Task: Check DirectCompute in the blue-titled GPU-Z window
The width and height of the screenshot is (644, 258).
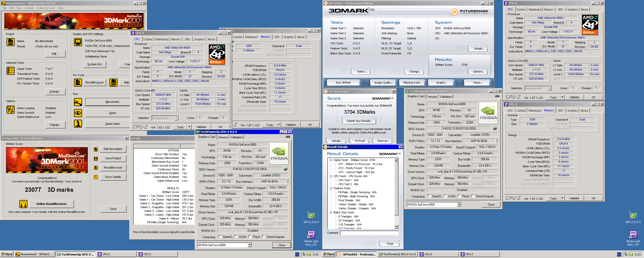Action: (x=264, y=237)
